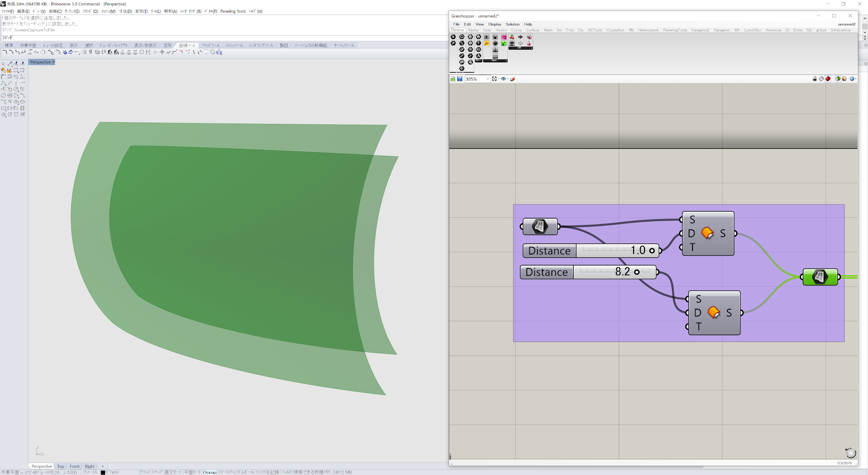Screen dimensions: 868x475
Task: Click the Zoom extents icon in canvas toolbar
Action: [x=494, y=79]
